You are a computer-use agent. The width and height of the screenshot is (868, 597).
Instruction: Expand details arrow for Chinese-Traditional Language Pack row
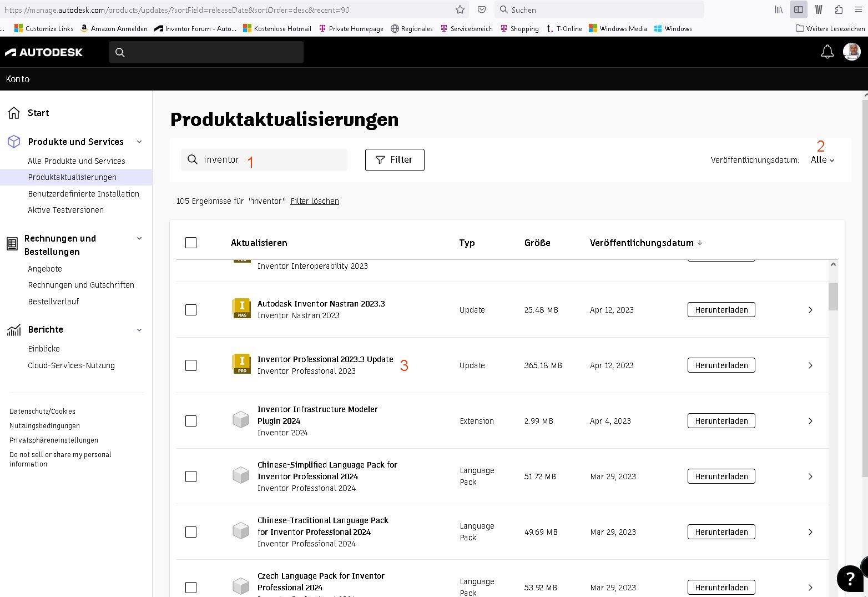pos(810,532)
